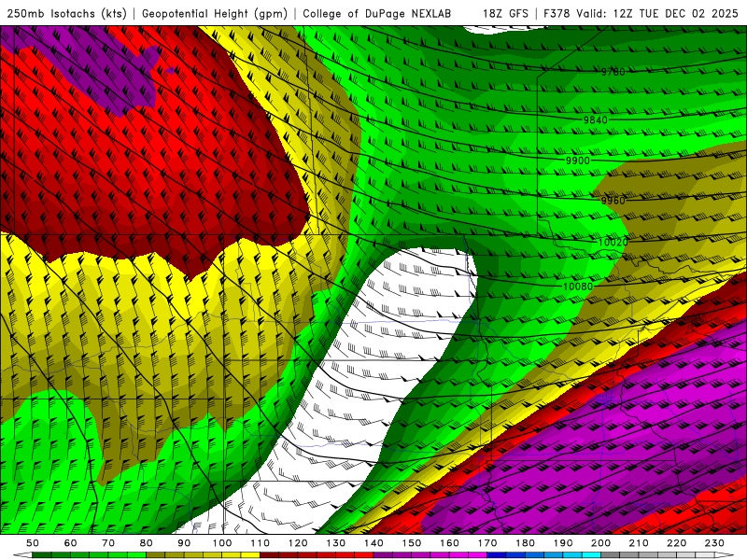Click the 180 value on the color scale
747x560 pixels.
(x=525, y=543)
